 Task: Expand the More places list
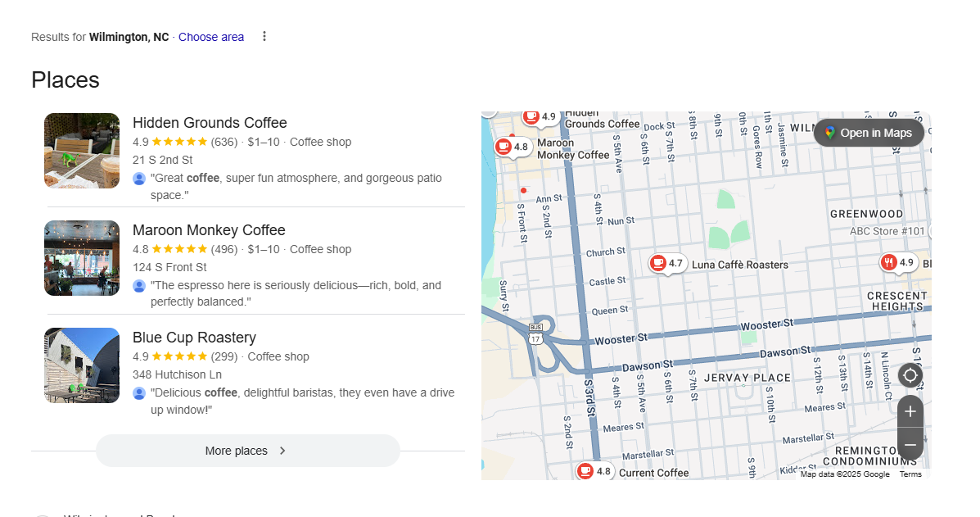pos(247,451)
